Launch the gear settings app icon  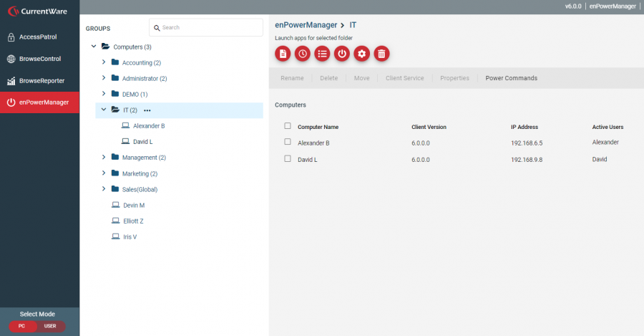point(361,54)
